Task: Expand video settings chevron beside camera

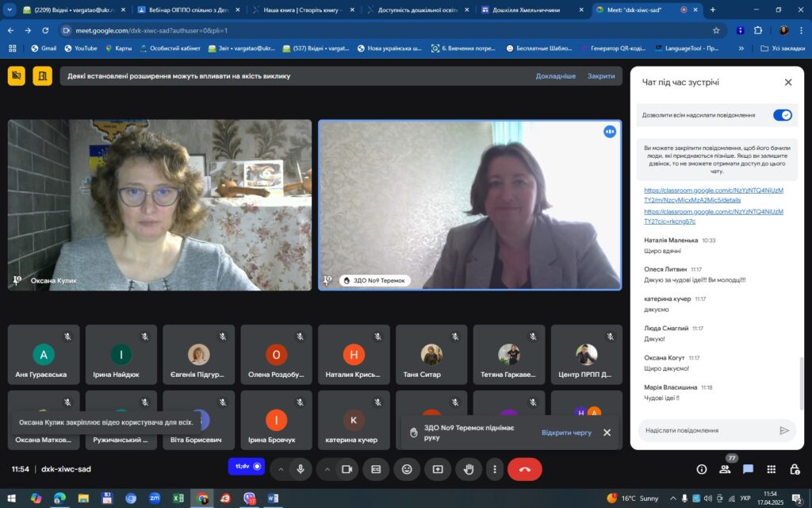Action: click(x=327, y=469)
